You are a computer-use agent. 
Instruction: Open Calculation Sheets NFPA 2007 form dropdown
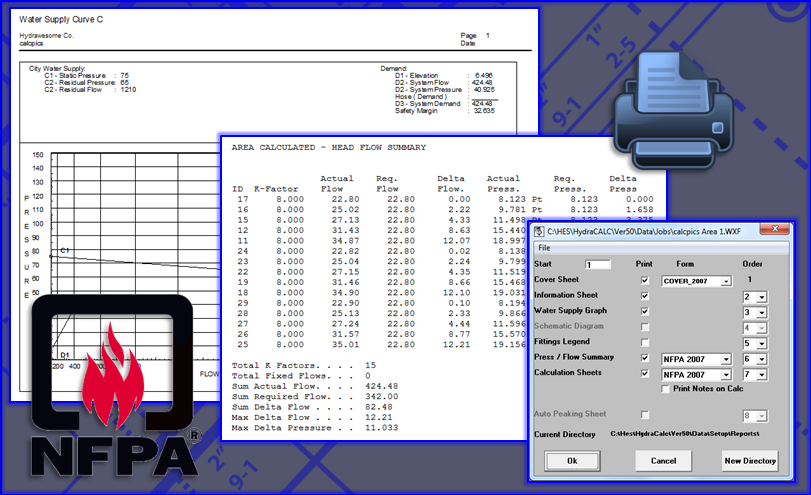coord(724,374)
